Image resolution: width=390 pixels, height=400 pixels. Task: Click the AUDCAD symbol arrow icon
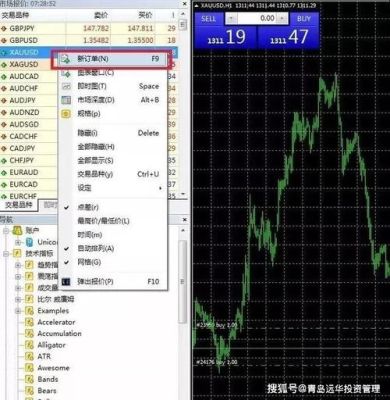coord(4,77)
